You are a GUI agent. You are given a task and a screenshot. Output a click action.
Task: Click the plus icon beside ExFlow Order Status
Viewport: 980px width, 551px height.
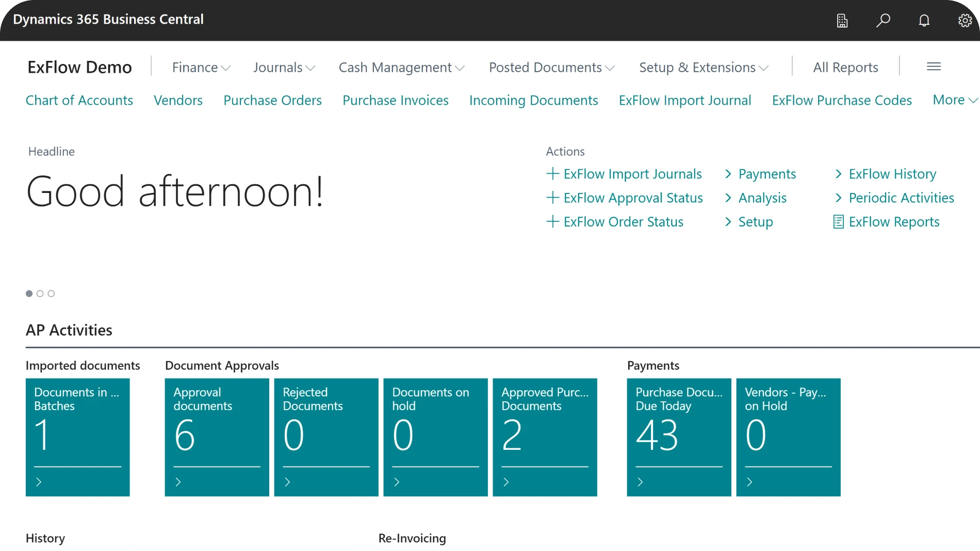(553, 222)
